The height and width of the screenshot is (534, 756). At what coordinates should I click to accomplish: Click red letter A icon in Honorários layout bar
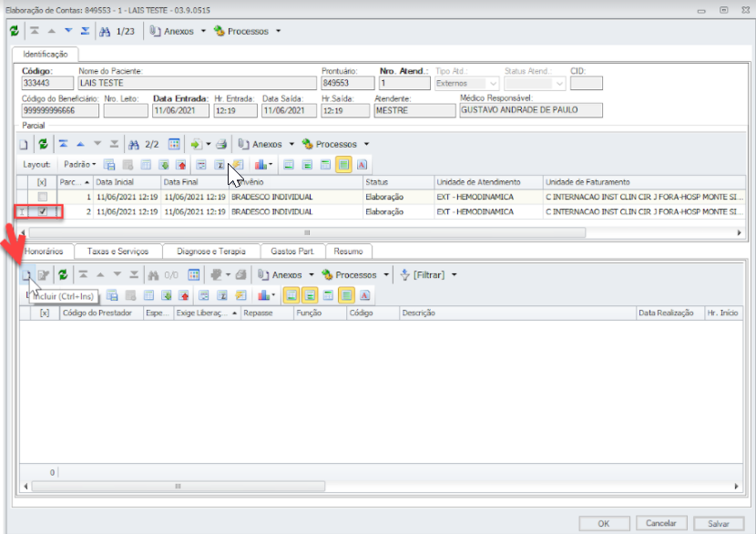[x=365, y=295]
